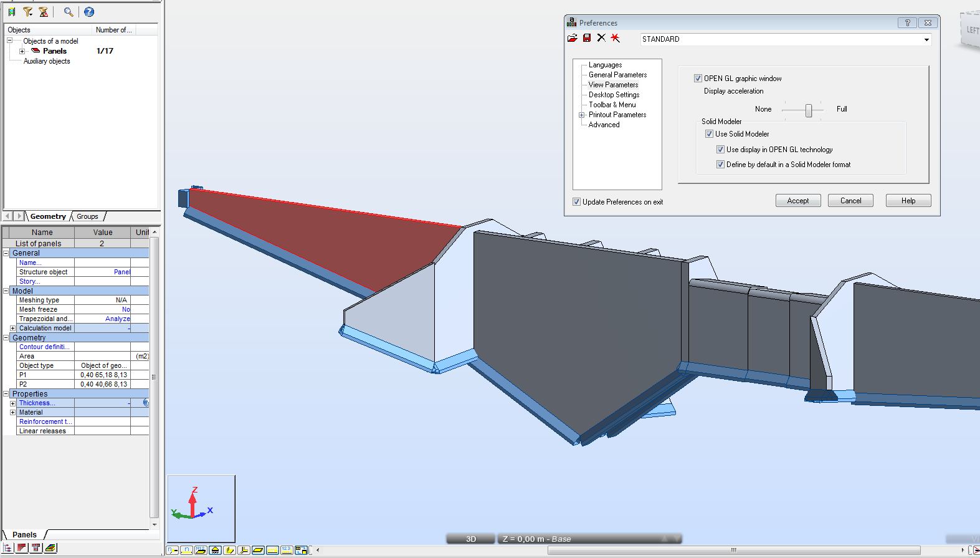Toggle local axes display icon

pos(244,550)
